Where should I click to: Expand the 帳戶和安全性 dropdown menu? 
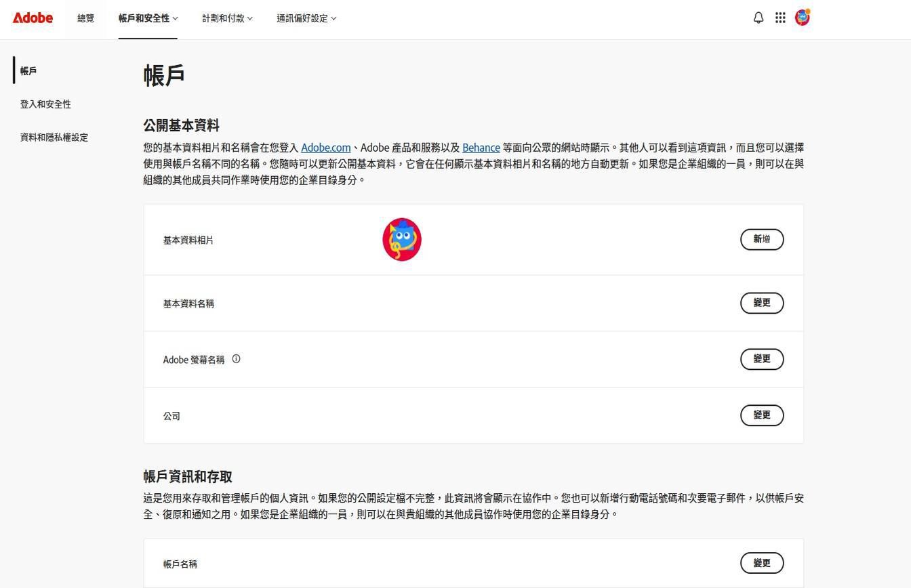coord(147,18)
